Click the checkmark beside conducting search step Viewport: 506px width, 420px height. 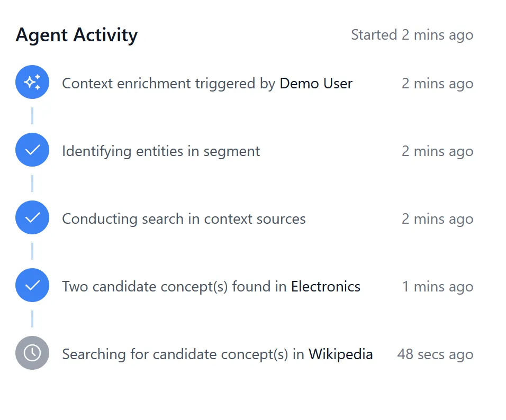click(32, 217)
